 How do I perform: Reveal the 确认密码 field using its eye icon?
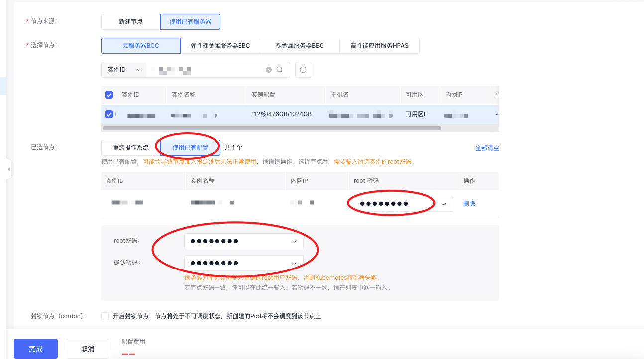pyautogui.click(x=294, y=263)
